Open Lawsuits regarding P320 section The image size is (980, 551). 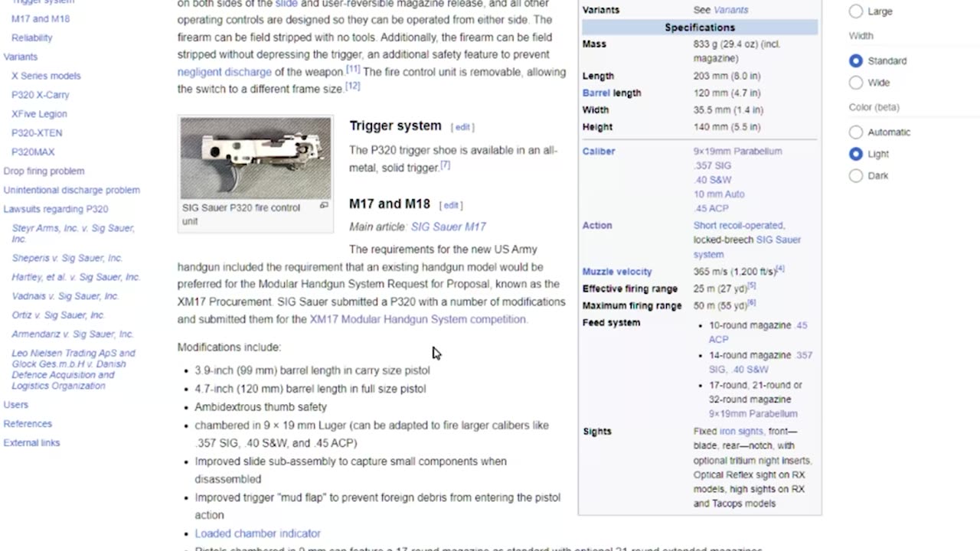pyautogui.click(x=56, y=209)
